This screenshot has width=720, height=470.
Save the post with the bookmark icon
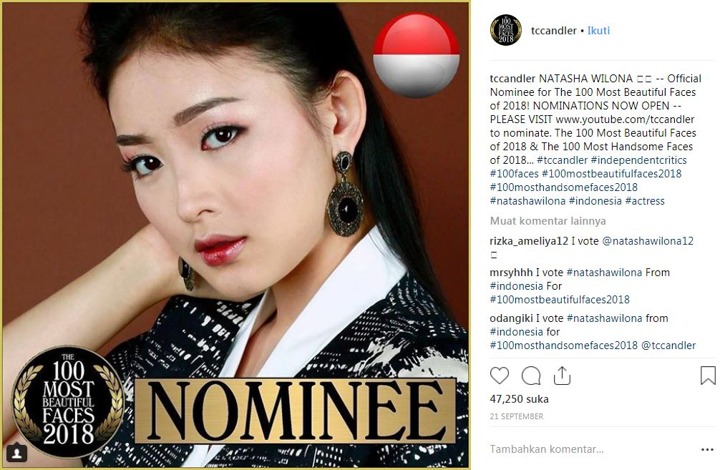coord(708,375)
